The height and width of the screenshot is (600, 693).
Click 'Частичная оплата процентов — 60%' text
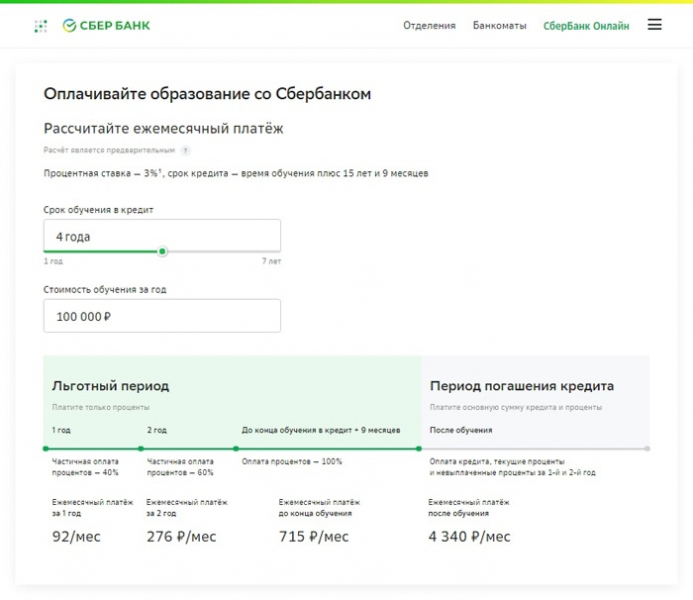pos(180,467)
